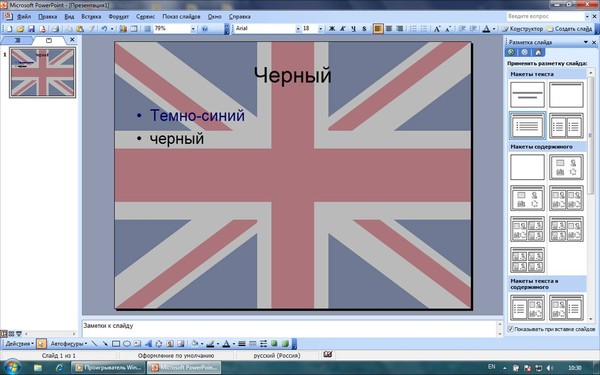Click the Fill Color paint bucket swatch
The width and height of the screenshot is (600, 375).
(x=195, y=344)
